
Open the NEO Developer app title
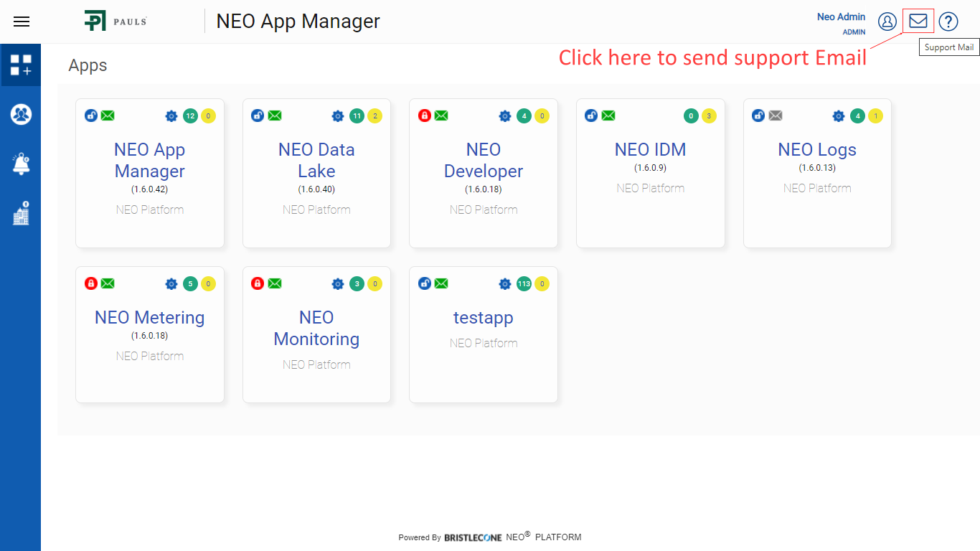click(x=484, y=161)
